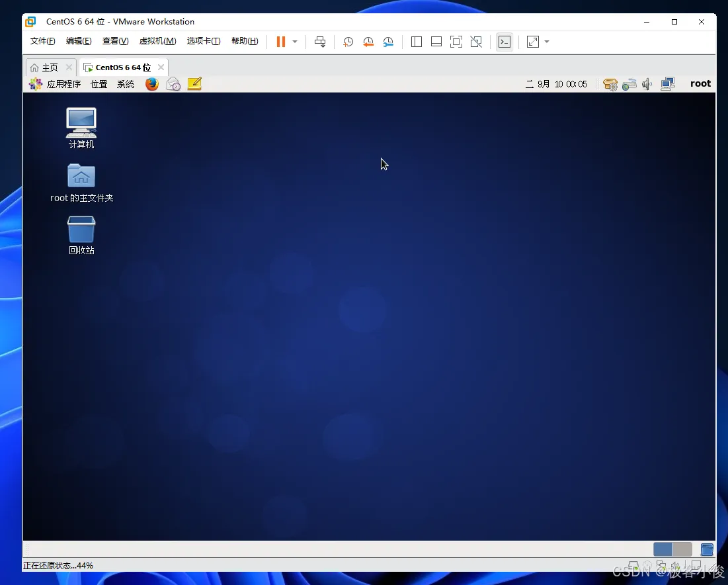Open the 帮助(H) menu

245,41
